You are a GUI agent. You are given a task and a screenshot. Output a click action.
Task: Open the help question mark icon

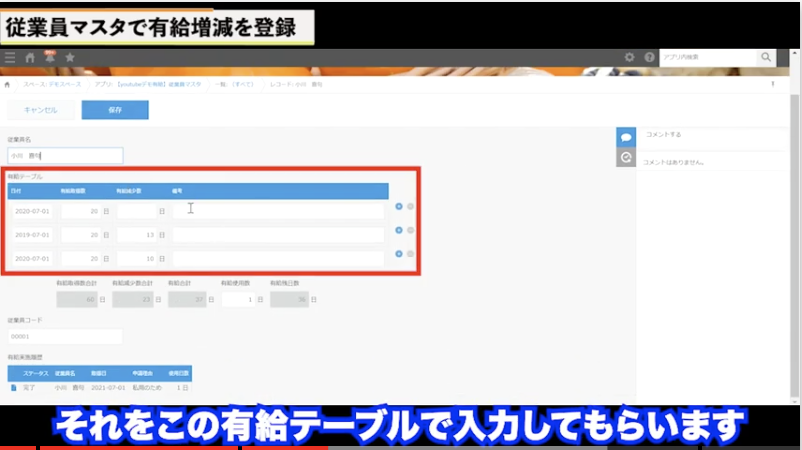click(649, 58)
